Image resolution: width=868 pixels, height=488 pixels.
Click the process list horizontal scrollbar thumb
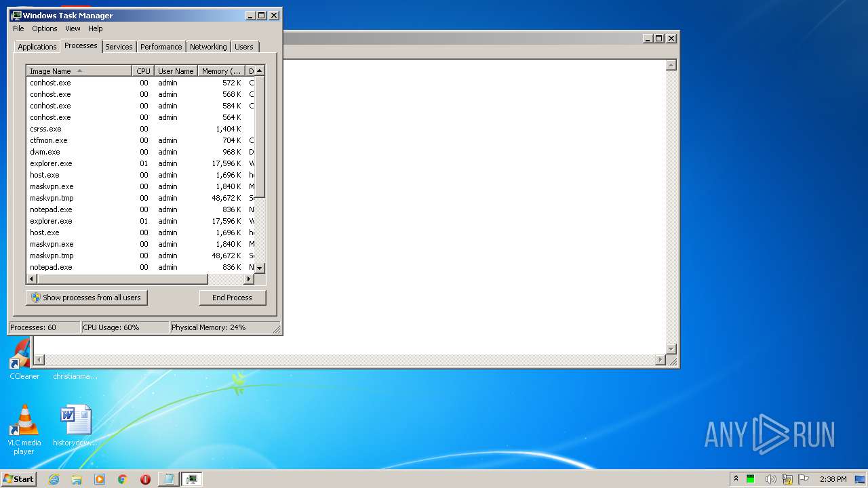(122, 279)
